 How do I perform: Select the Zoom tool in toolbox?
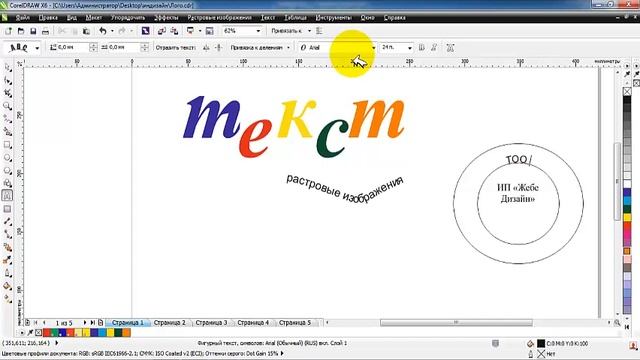(x=7, y=106)
